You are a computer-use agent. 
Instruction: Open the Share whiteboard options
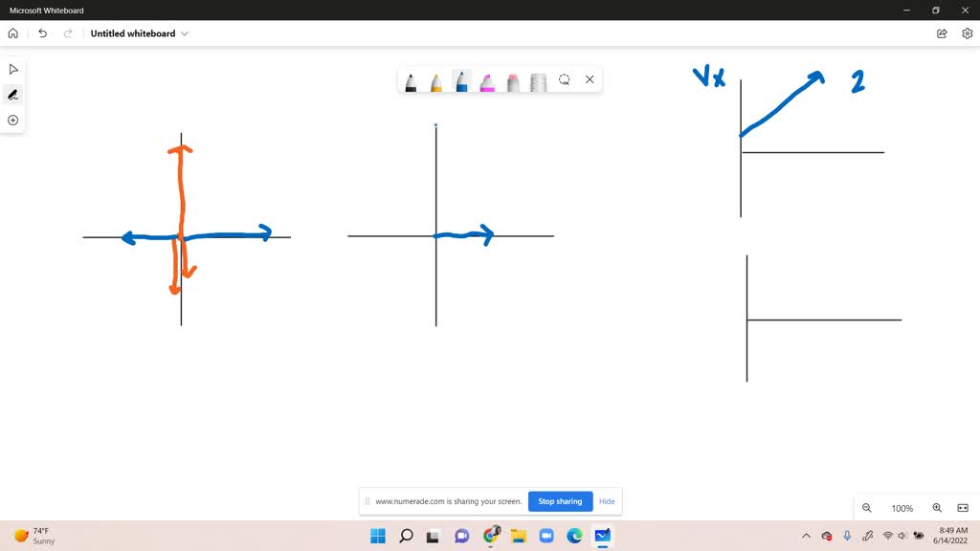click(942, 33)
